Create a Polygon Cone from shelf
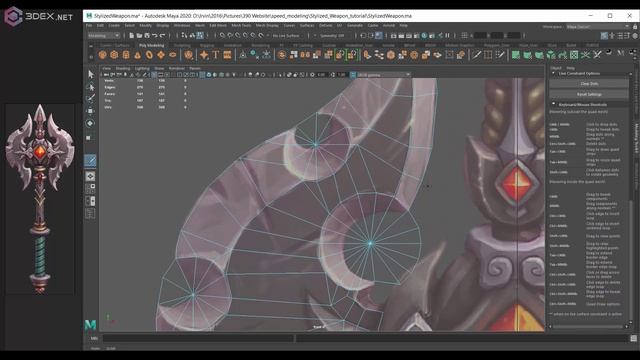The height and width of the screenshot is (360, 640). 138,55
